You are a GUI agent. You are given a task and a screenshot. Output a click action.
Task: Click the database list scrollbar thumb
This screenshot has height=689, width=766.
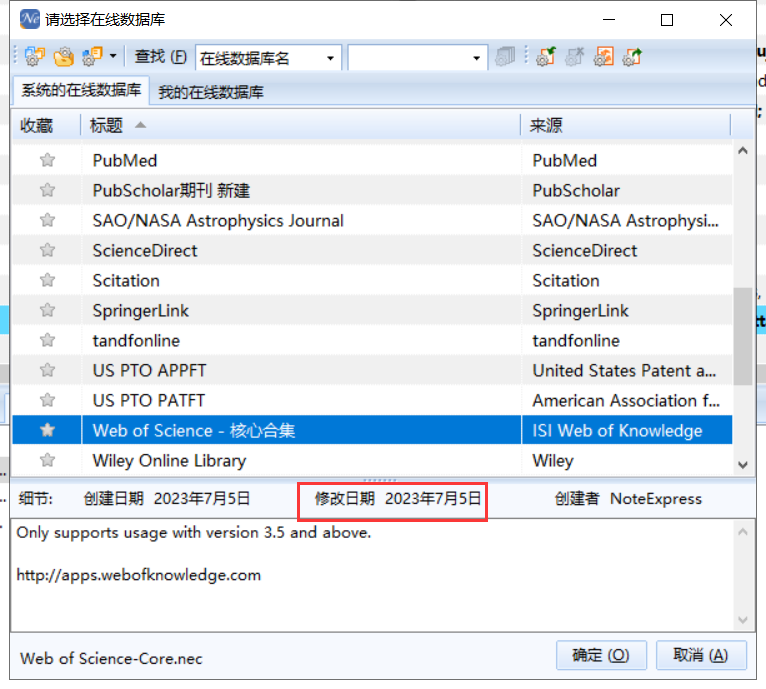(x=743, y=336)
